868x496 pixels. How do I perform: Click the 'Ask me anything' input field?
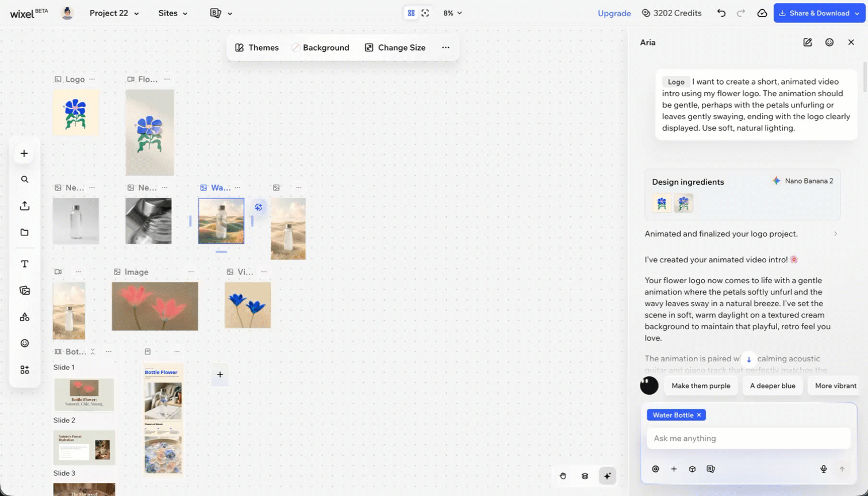click(x=748, y=438)
